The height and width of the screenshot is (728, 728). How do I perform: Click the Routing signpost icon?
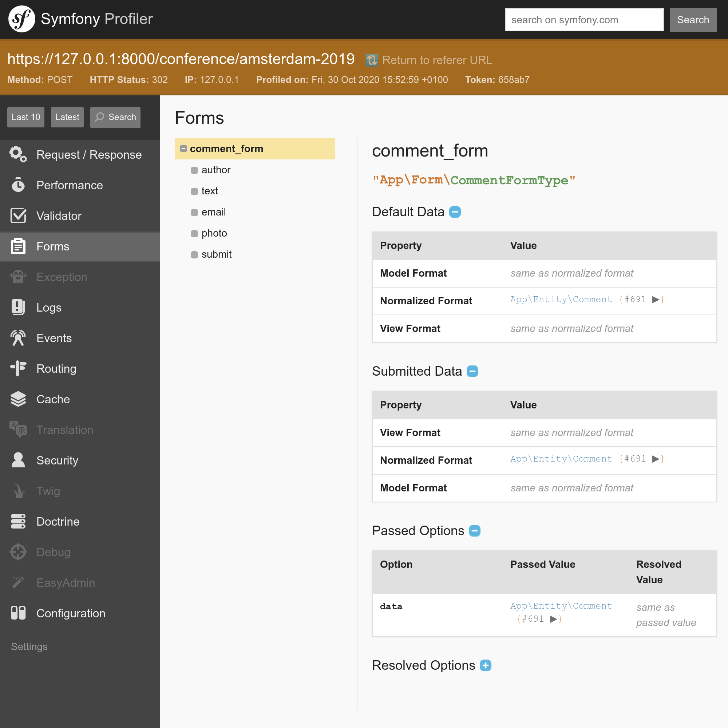pos(18,368)
